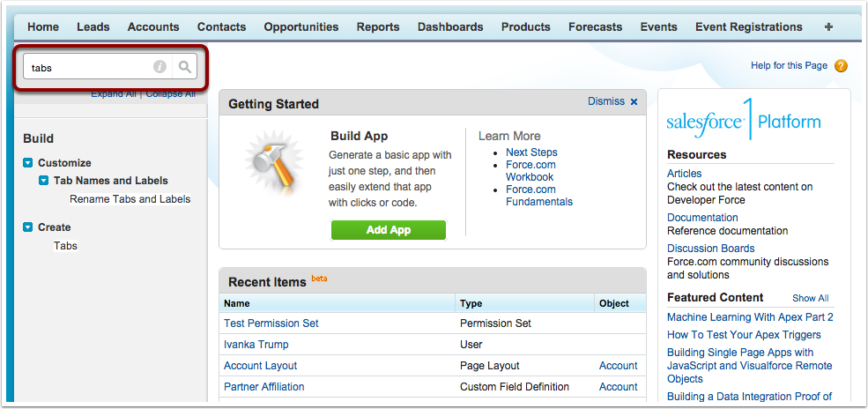This screenshot has width=868, height=409.
Task: Open the Contacts tab
Action: point(221,26)
